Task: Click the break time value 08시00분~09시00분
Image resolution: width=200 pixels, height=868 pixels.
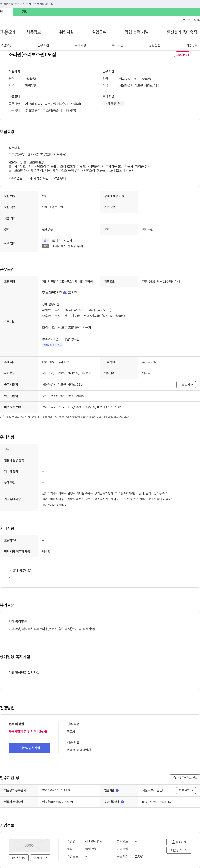Action: [x=56, y=362]
